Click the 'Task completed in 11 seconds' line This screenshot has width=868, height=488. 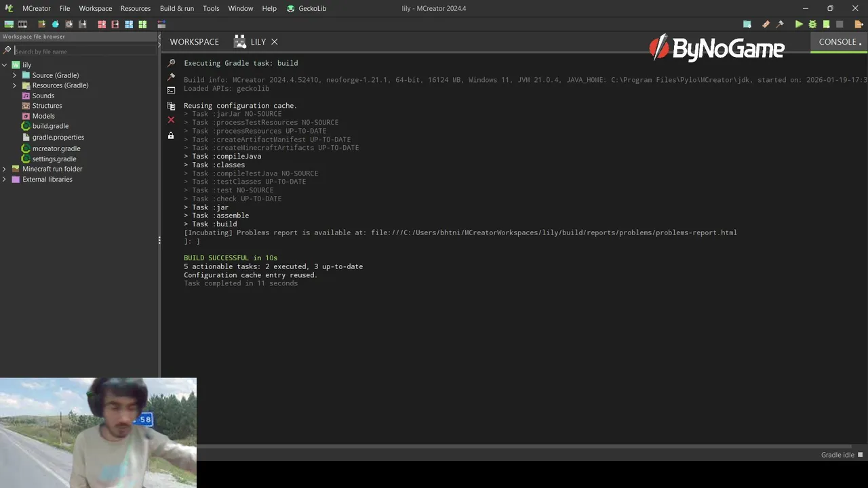(241, 283)
